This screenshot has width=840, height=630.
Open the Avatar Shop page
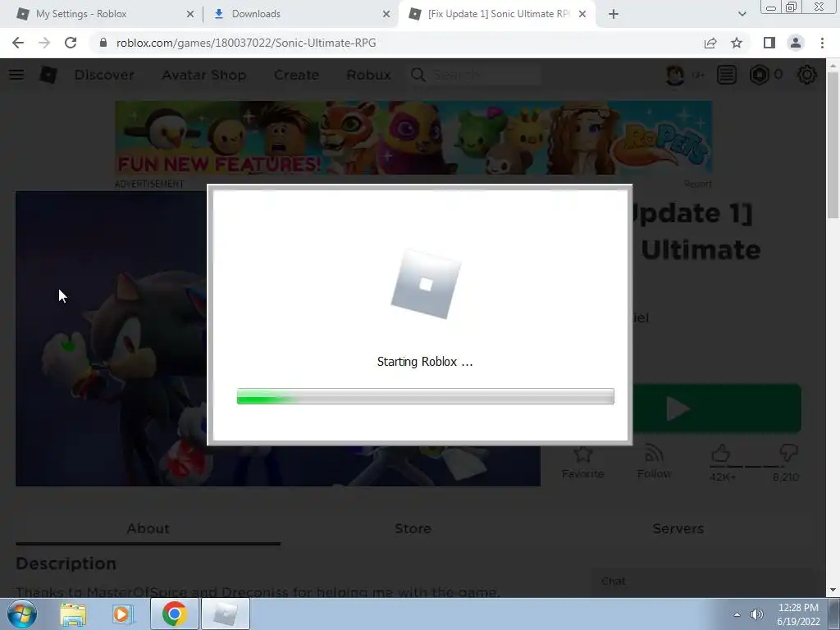pos(204,75)
